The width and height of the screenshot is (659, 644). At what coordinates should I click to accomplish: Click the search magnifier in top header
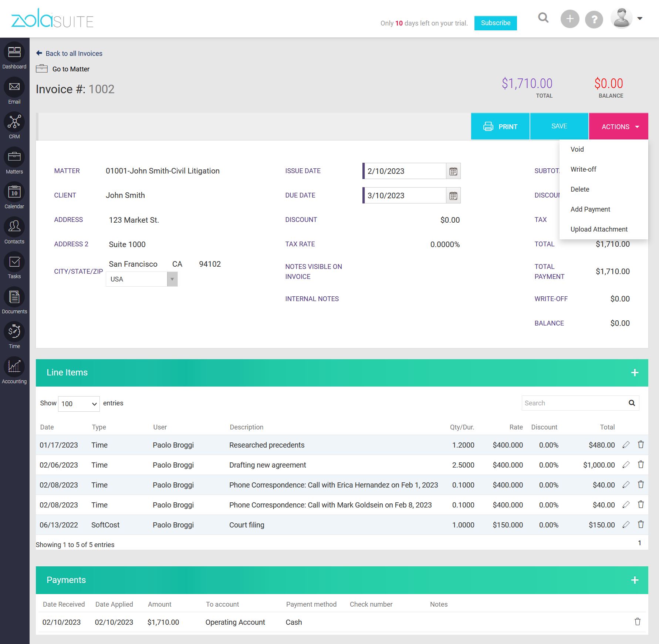(543, 18)
